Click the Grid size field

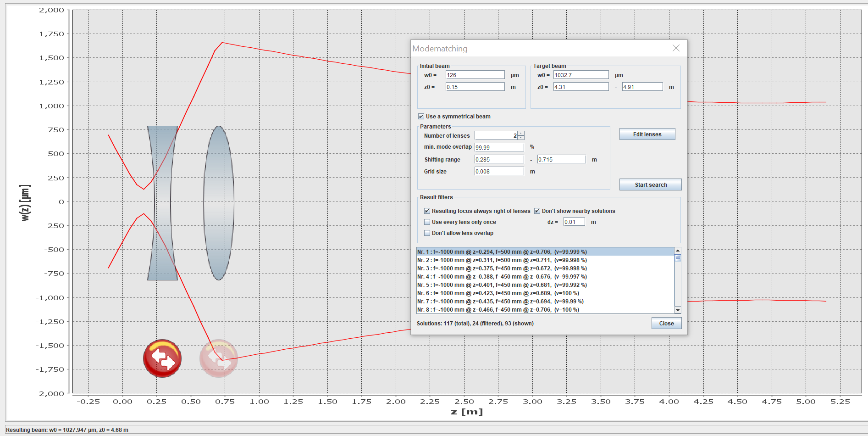coord(499,171)
